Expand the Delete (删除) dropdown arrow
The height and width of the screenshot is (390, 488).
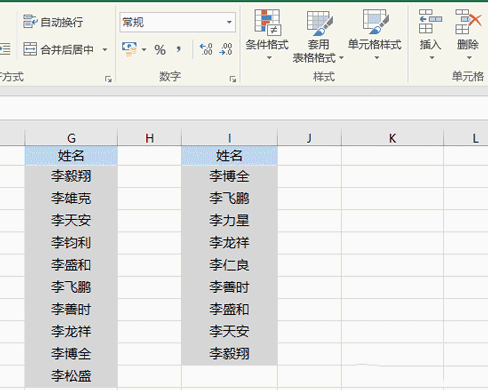point(469,58)
